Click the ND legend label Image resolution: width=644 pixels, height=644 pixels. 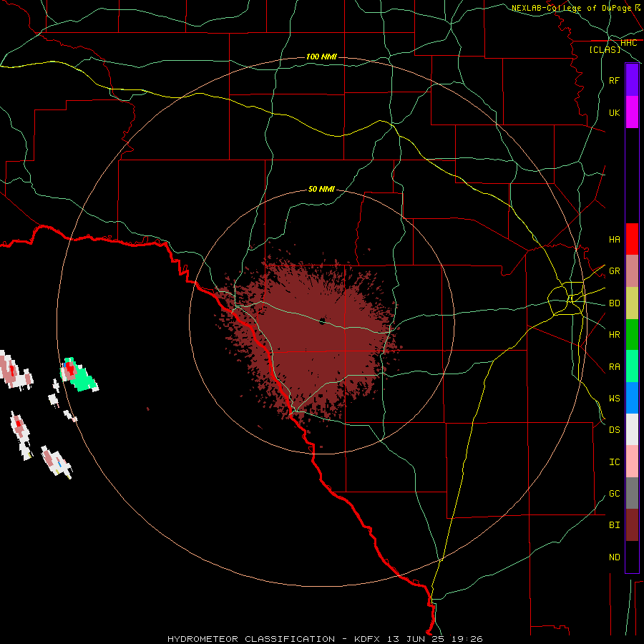tap(614, 557)
